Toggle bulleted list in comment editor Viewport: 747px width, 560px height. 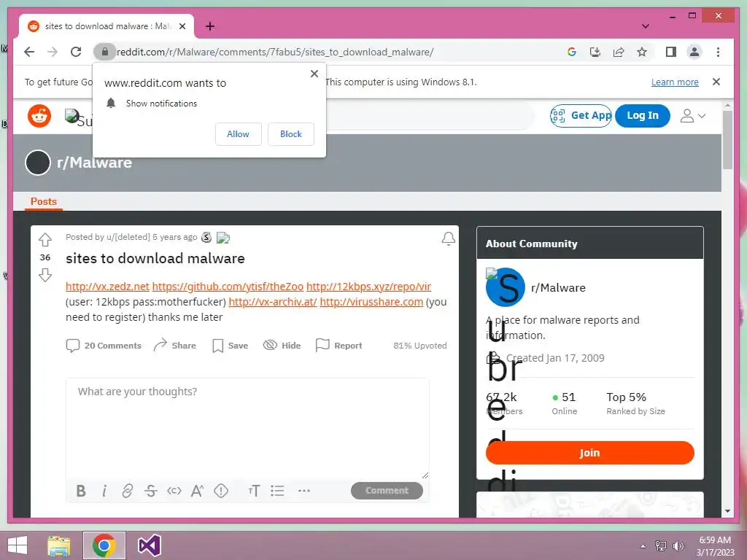[277, 491]
